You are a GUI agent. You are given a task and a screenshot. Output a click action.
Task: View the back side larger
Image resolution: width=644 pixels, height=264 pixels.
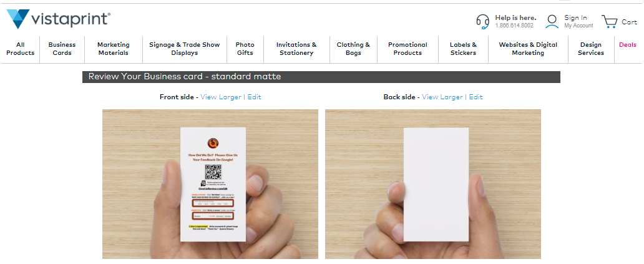click(x=442, y=97)
